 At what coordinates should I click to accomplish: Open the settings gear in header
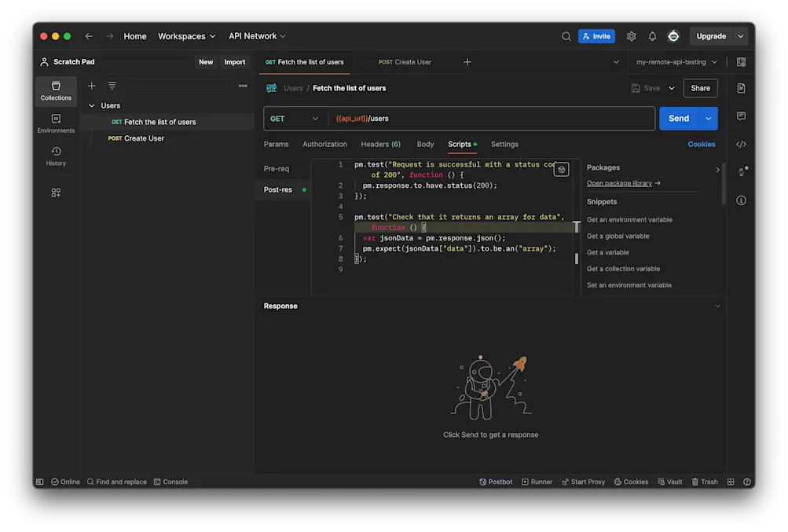click(632, 36)
